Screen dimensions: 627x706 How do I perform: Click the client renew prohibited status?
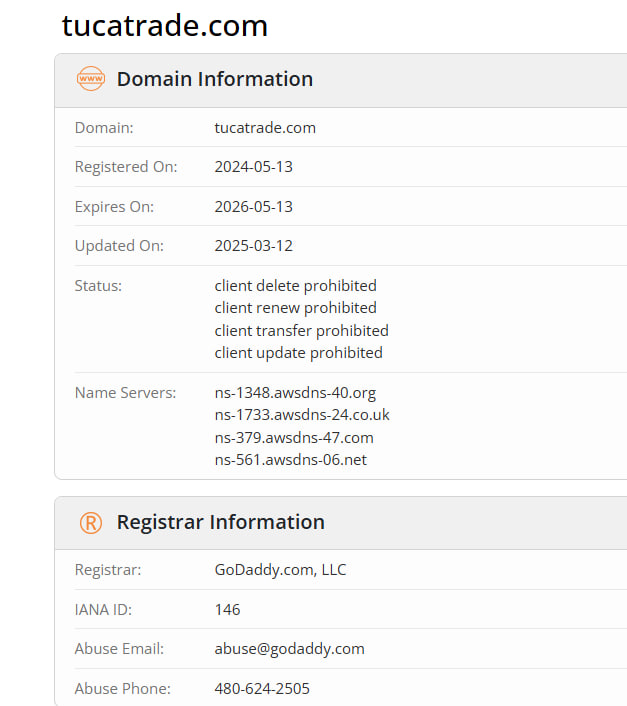pyautogui.click(x=296, y=308)
